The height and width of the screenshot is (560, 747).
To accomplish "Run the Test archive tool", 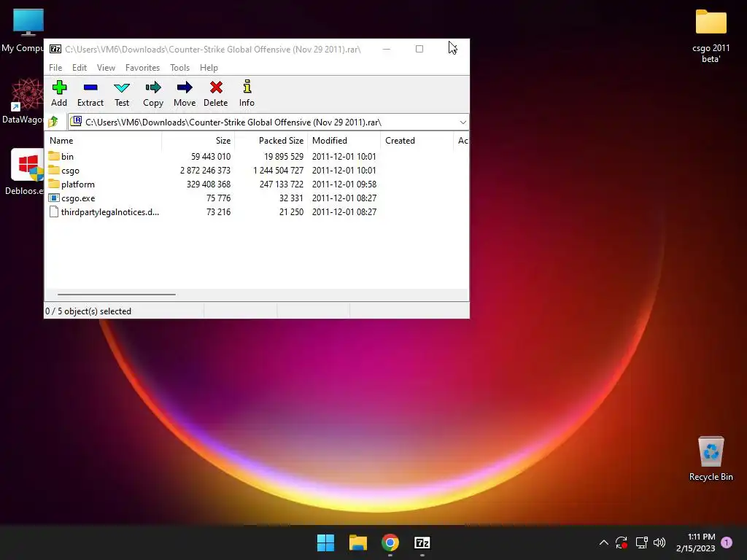I will pos(122,87).
